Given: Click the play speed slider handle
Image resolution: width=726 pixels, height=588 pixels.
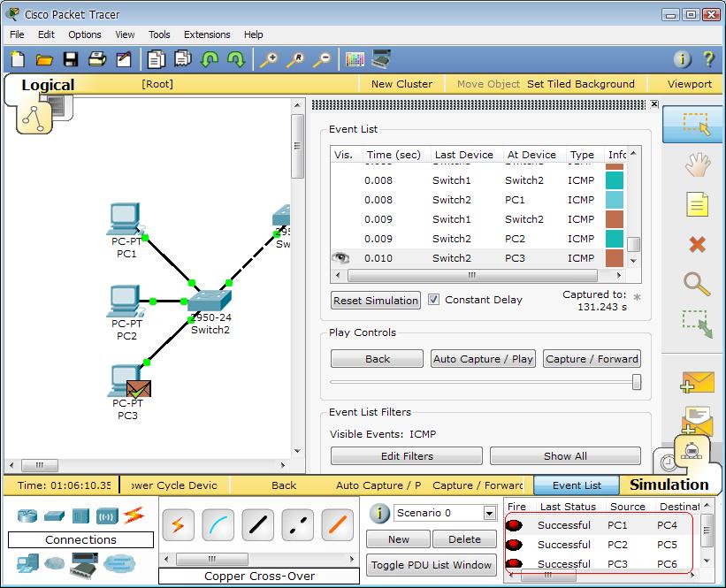Looking at the screenshot, I should [637, 383].
